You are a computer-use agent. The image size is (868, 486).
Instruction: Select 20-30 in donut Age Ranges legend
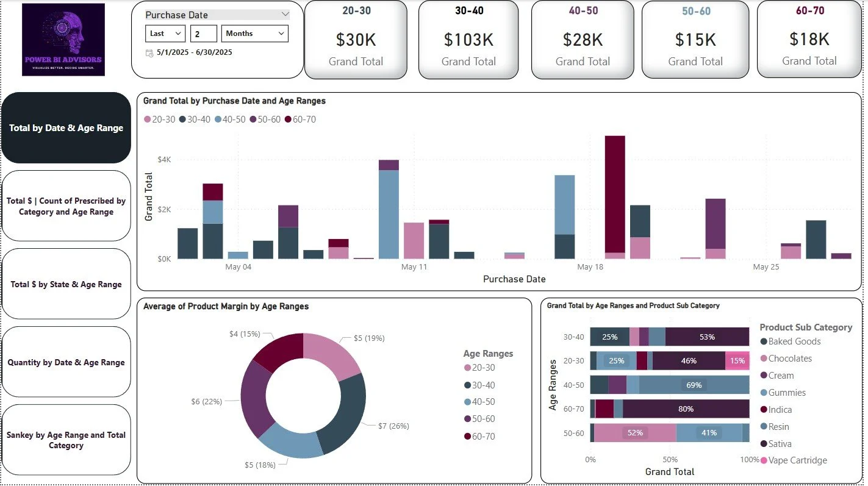coord(479,368)
